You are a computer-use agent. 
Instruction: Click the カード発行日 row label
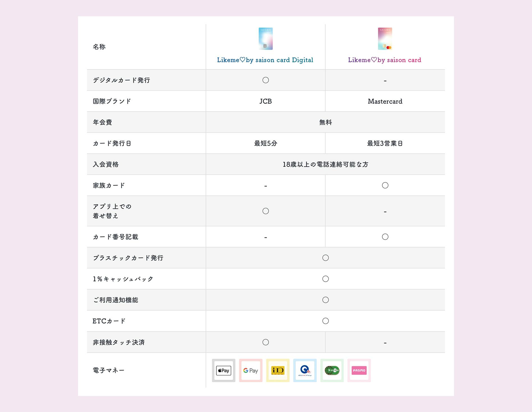112,143
